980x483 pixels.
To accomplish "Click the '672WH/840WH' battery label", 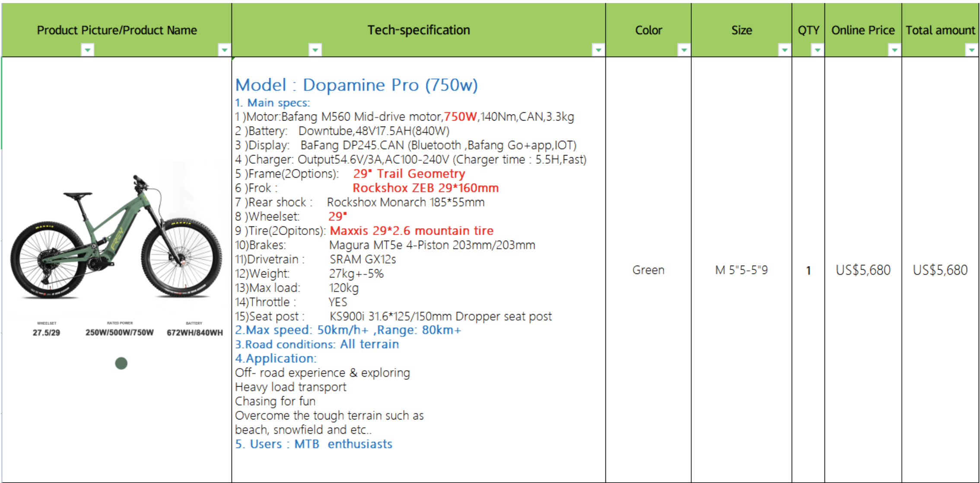I will point(195,333).
